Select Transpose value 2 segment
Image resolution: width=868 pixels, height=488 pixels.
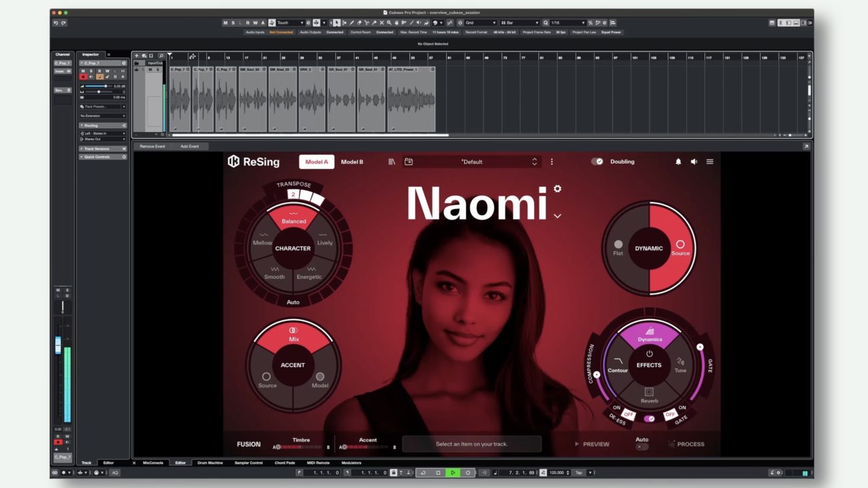tap(292, 194)
